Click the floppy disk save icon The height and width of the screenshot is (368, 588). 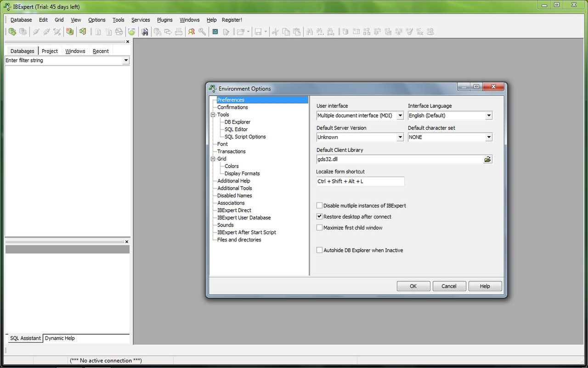tap(258, 32)
